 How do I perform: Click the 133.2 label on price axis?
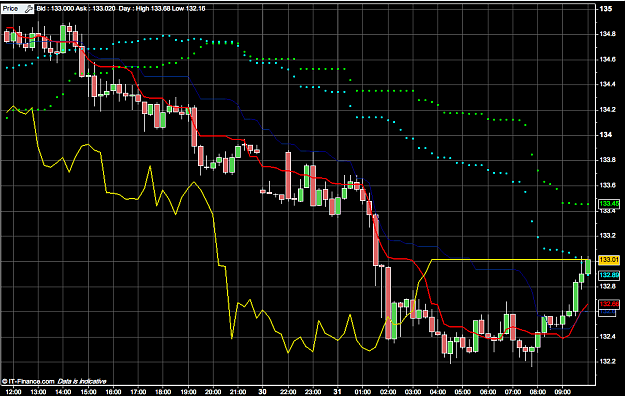[607, 236]
